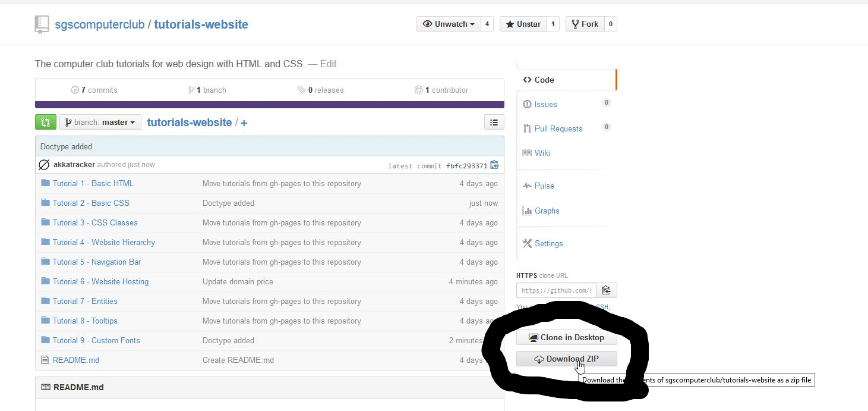Click folder icon for Tutorial 9 - Custom Fonts

(x=45, y=340)
